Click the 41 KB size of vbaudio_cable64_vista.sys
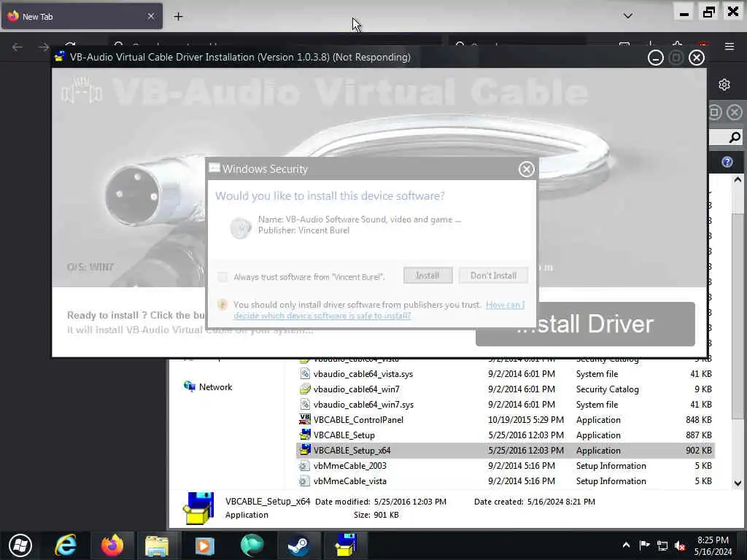Viewport: 747px width, 560px height. 701,374
